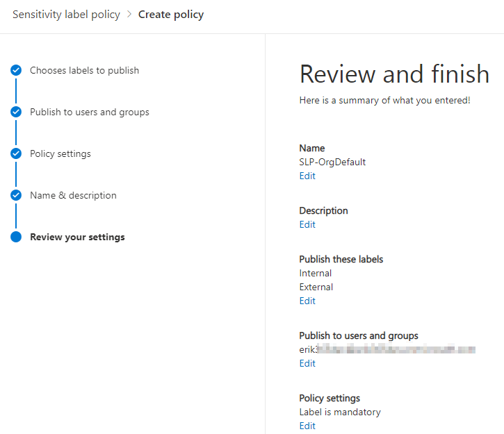Click the breadcrumb chevron separator arrow
Screen dimensions: 504x434
(x=129, y=15)
